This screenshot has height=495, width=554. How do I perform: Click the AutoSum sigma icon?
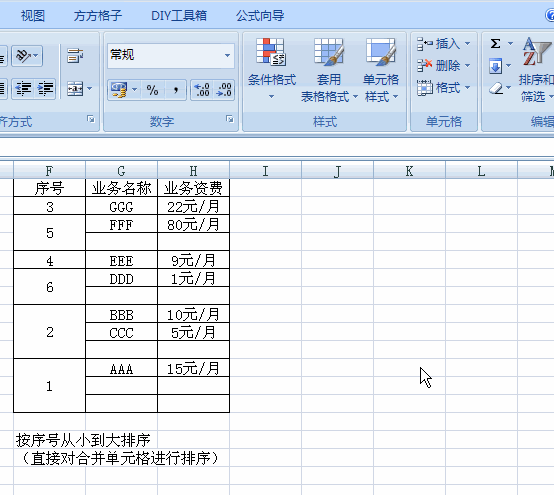pos(495,43)
